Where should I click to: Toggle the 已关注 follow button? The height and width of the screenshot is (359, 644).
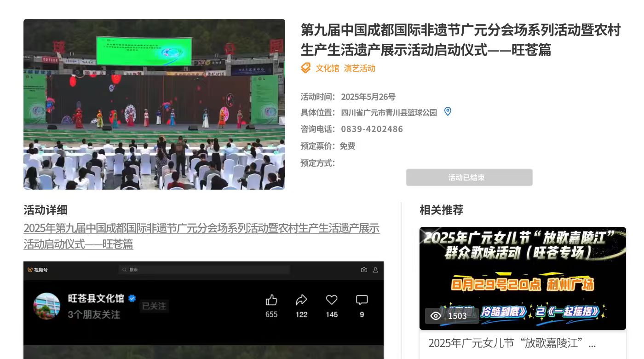154,306
